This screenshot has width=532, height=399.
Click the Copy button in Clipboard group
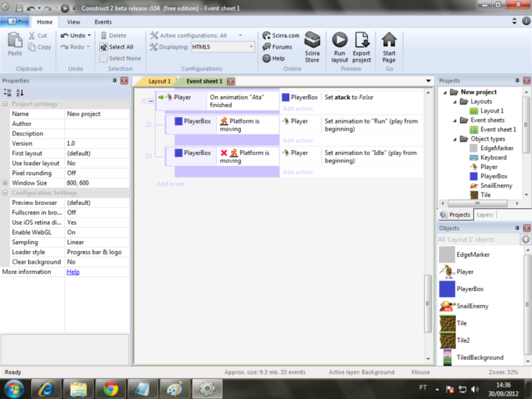click(x=40, y=47)
